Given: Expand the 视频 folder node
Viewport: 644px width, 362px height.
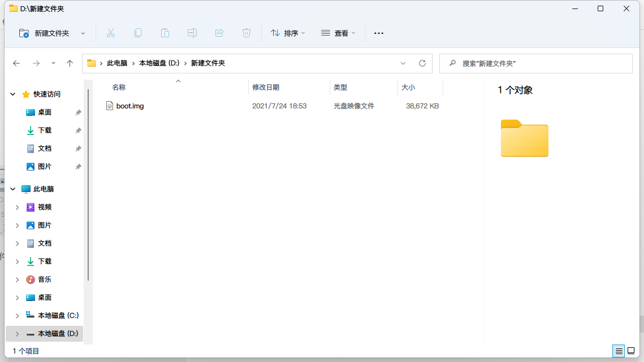Looking at the screenshot, I should [18, 207].
